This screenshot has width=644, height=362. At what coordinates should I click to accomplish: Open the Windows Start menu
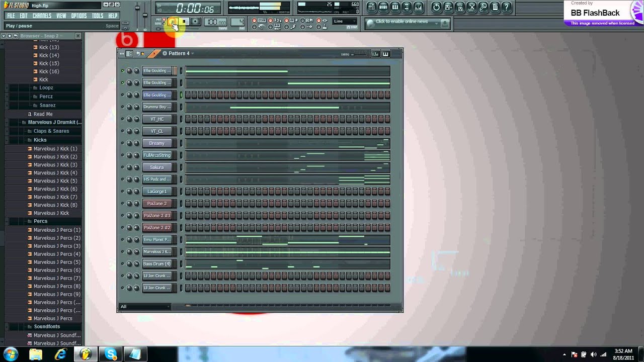[11, 354]
